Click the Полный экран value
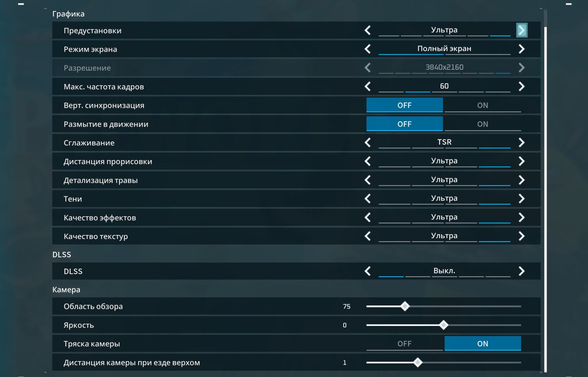The image size is (588, 377). 444,48
